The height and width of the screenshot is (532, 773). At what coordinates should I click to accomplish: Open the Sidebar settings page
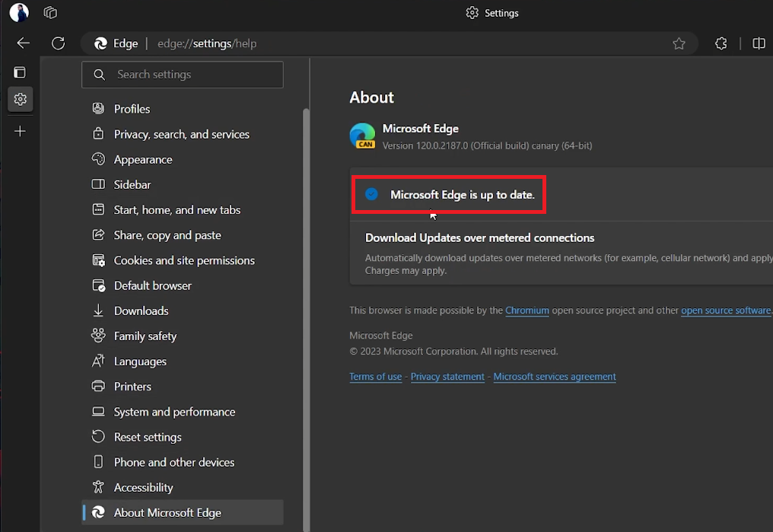[183, 184]
